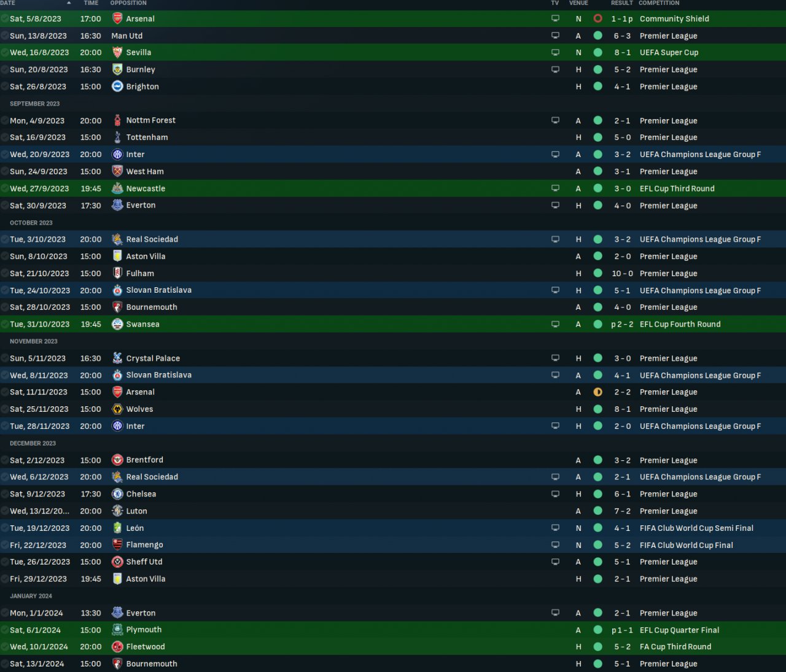Click the check mark beside Sat, 5/8/2023
786x672 pixels.
pos(5,18)
